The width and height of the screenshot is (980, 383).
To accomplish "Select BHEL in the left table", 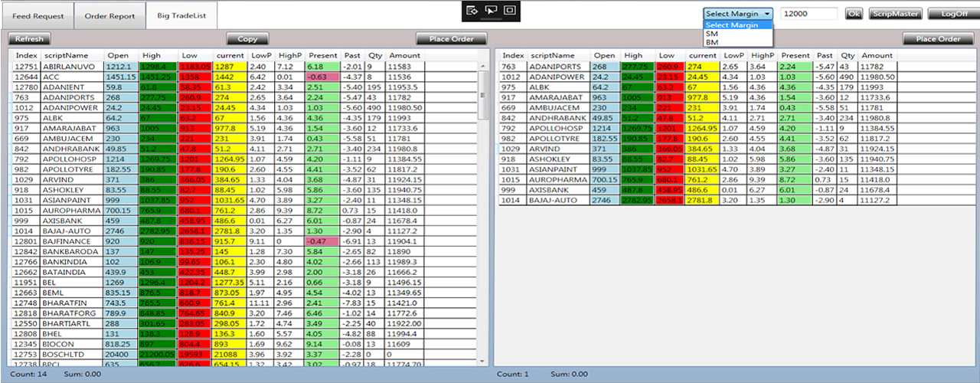I will pos(243,333).
